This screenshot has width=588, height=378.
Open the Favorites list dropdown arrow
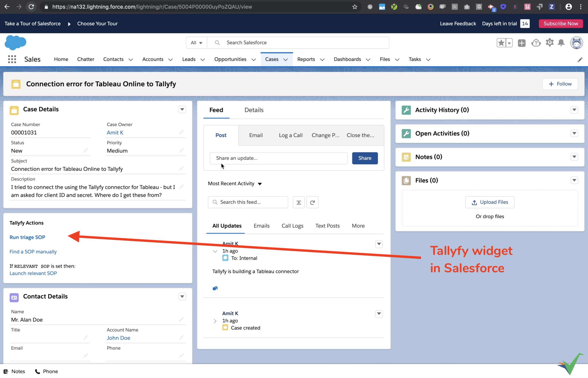509,43
